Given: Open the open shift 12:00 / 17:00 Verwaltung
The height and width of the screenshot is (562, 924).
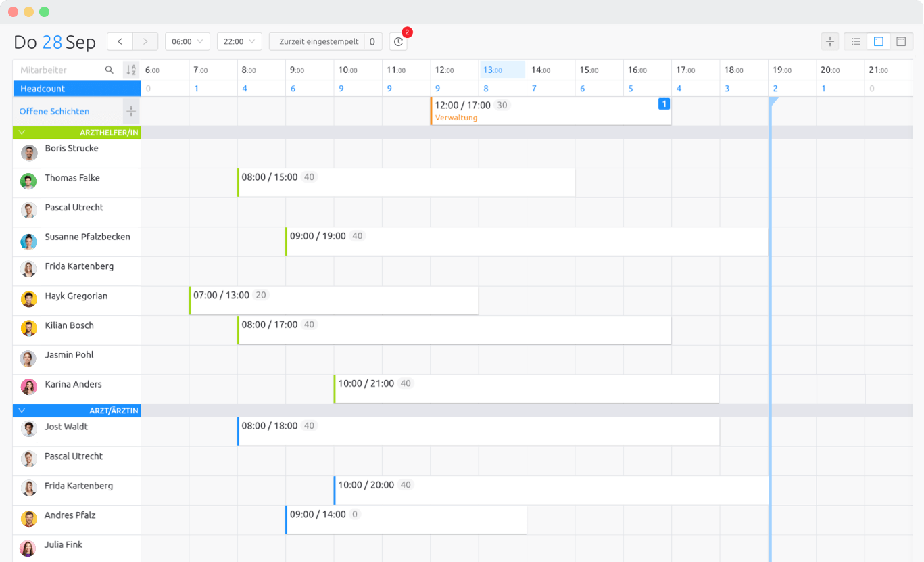Looking at the screenshot, I should point(551,111).
